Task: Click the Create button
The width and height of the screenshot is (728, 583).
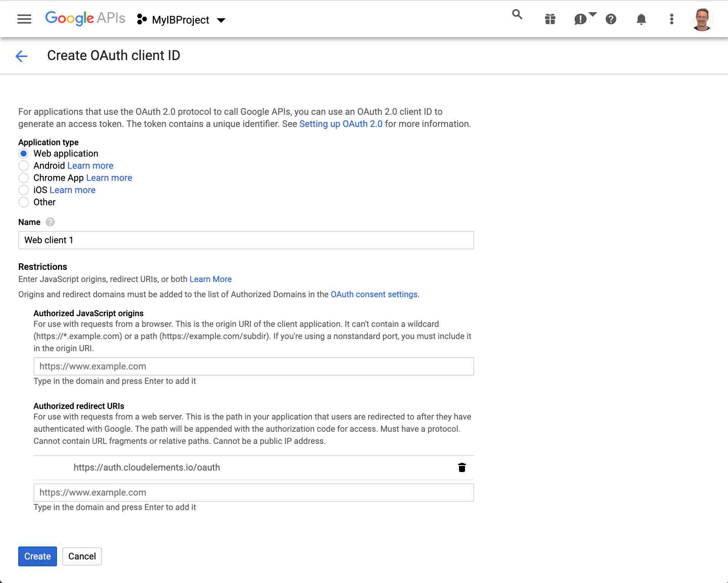Action: pos(38,556)
